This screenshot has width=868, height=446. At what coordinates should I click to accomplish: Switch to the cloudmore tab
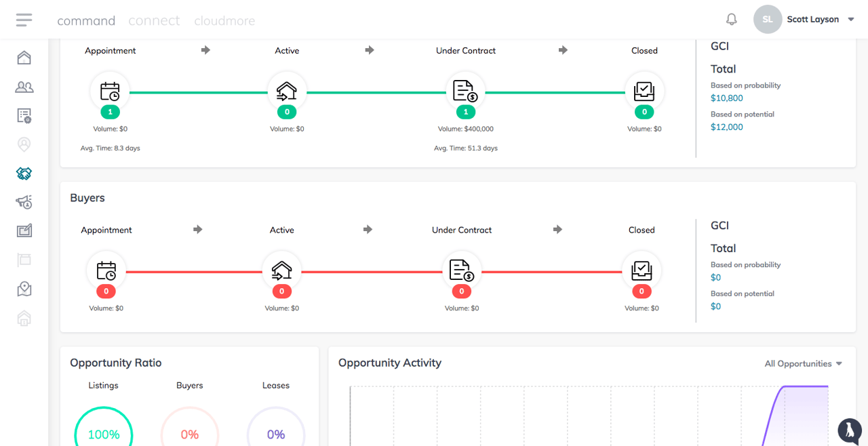[x=224, y=20]
